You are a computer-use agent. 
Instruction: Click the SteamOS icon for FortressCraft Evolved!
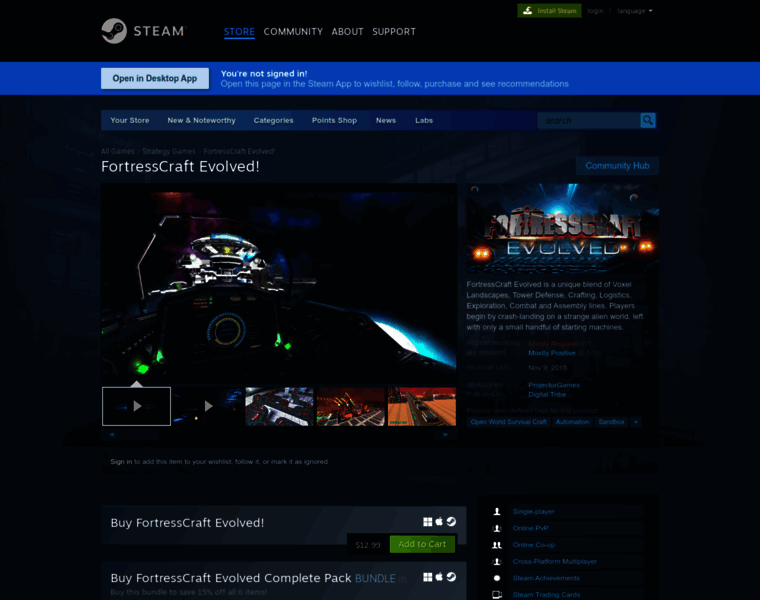(451, 521)
